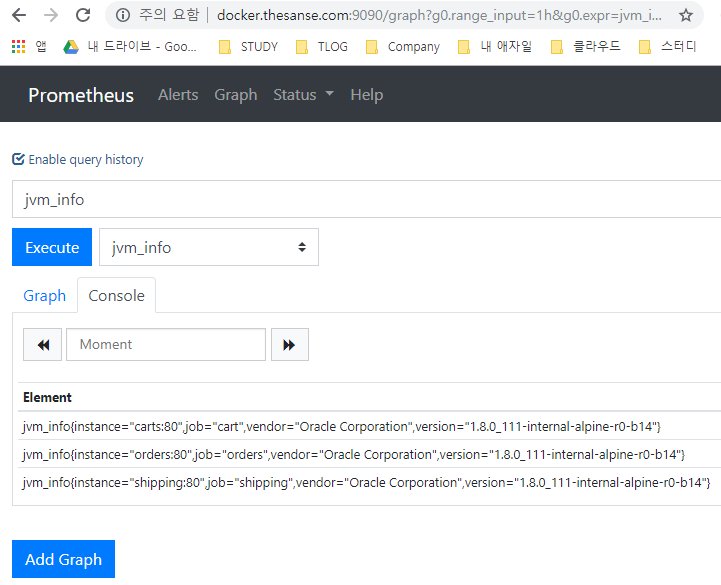This screenshot has width=721, height=585.
Task: Open the Google Drive bookmark
Action: pos(130,46)
